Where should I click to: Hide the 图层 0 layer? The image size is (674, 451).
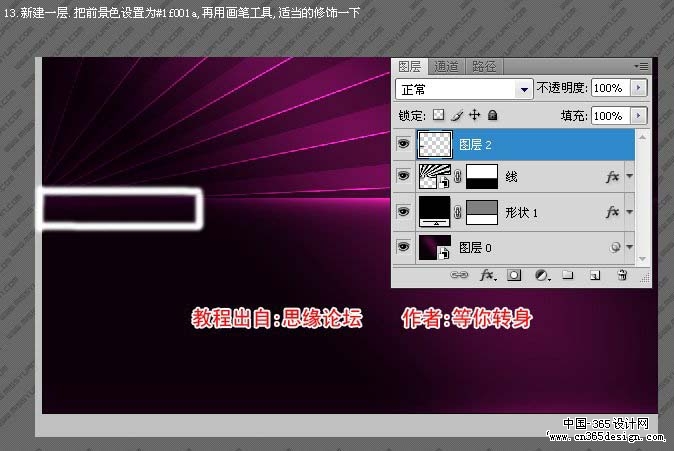tap(403, 247)
